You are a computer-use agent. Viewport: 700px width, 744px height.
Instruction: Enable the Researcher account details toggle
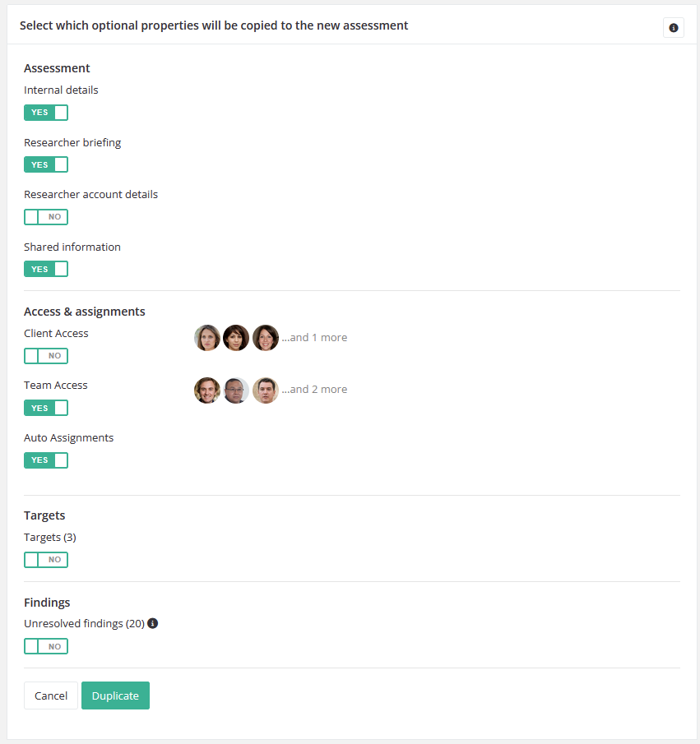click(46, 216)
